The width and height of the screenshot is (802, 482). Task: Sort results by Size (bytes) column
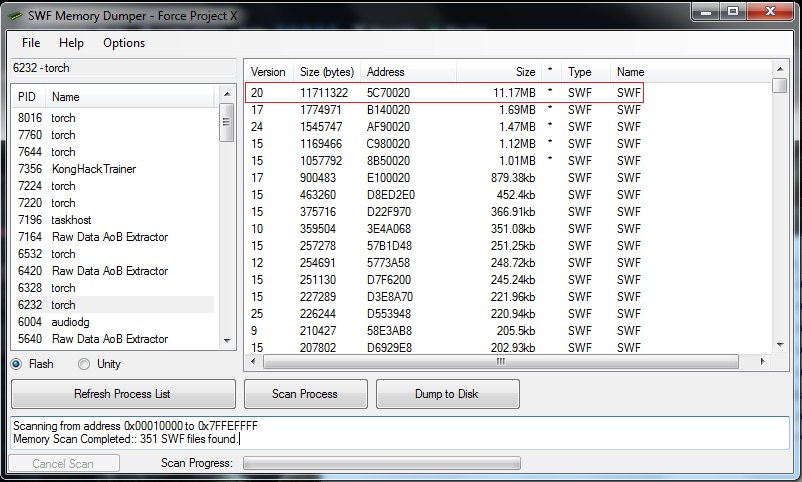[327, 72]
